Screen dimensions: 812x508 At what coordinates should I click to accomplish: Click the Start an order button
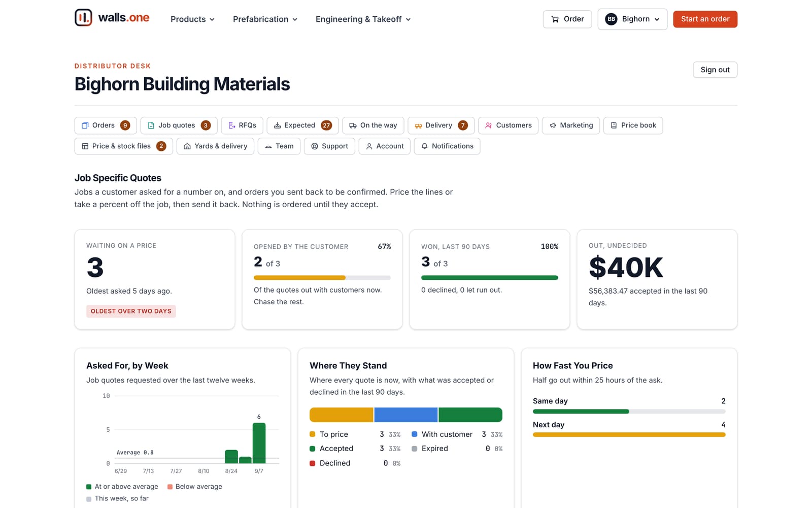pos(705,19)
